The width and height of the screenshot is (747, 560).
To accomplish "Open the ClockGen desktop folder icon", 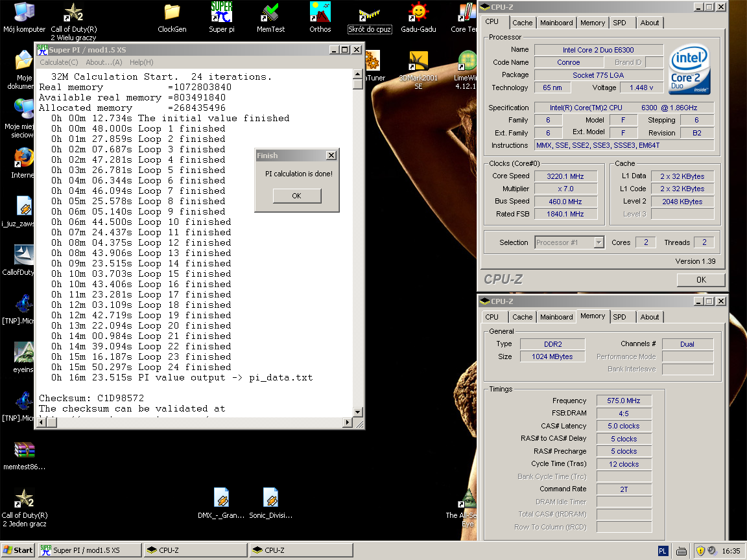I will (172, 12).
